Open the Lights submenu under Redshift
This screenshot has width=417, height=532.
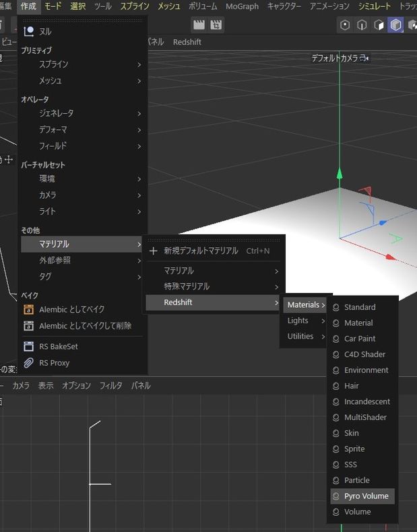point(304,321)
